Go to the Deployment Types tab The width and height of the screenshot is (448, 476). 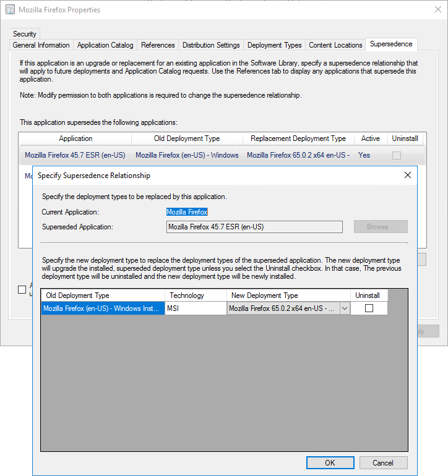click(x=275, y=45)
